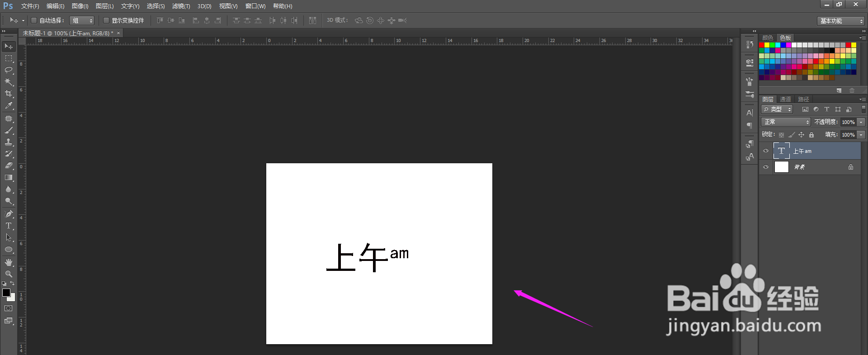Select the Ellipse shape tool
Screen dimensions: 868x355
pyautogui.click(x=9, y=249)
